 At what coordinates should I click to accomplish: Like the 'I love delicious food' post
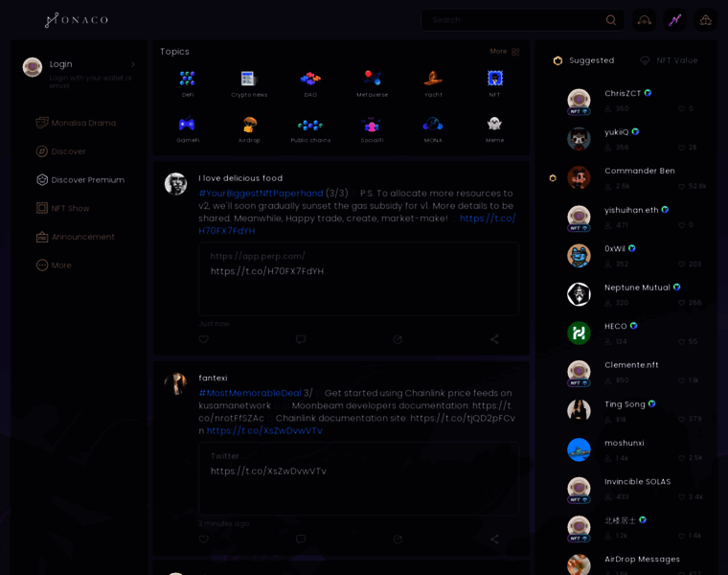click(204, 339)
